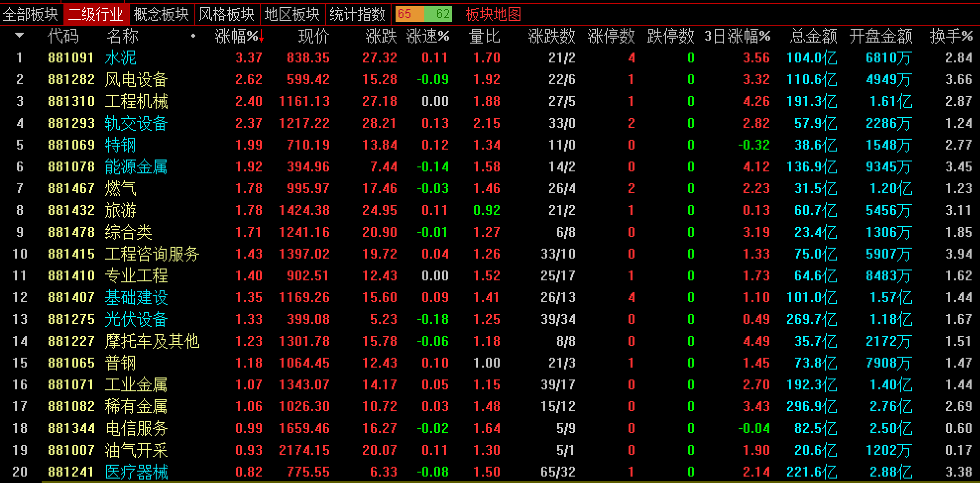This screenshot has width=980, height=483.
Task: Click the 涨停数 column header
Action: coord(611,36)
